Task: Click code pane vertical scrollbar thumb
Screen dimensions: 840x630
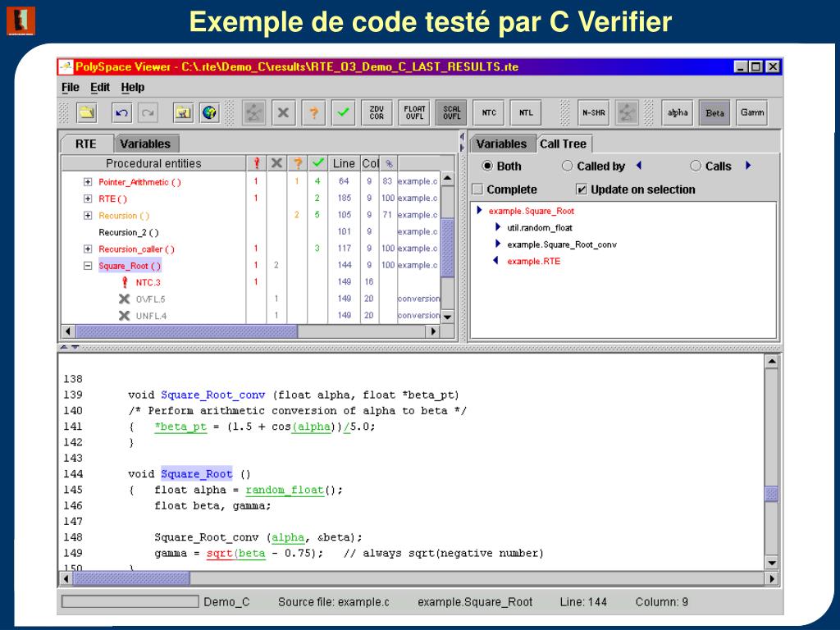Action: (771, 493)
